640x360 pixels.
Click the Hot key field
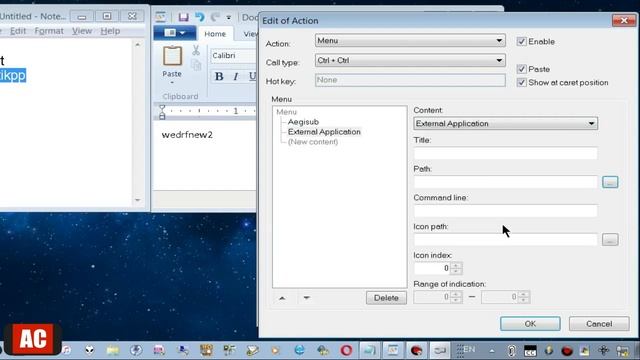coord(410,80)
